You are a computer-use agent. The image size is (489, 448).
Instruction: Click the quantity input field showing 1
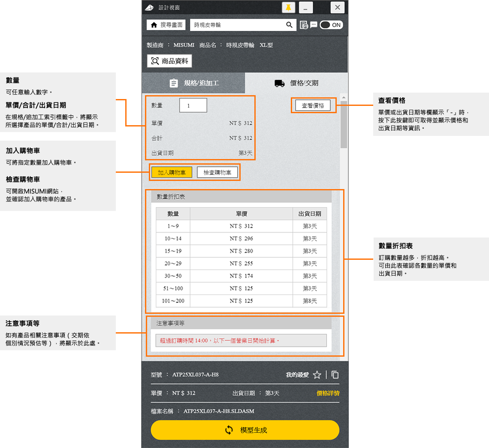tap(193, 105)
